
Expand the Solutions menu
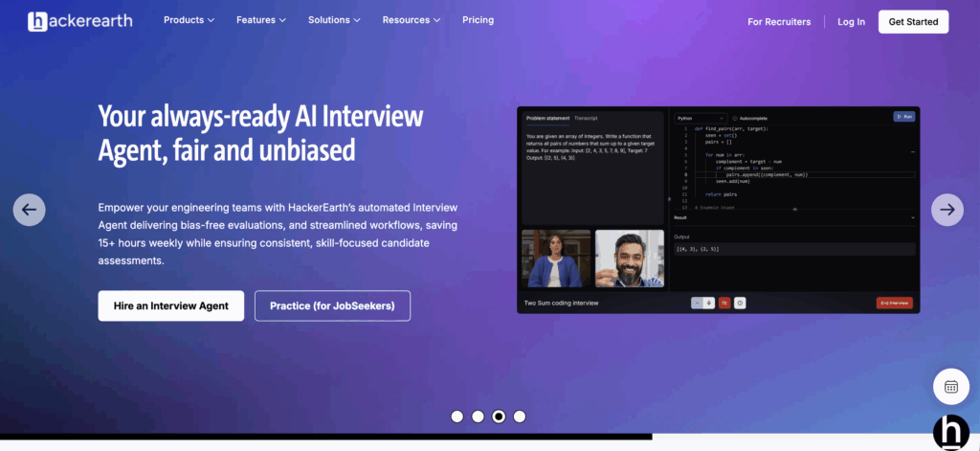tap(334, 20)
